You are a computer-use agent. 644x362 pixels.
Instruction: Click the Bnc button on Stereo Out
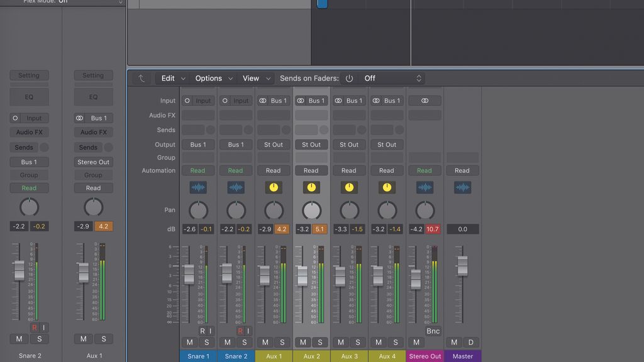click(433, 331)
